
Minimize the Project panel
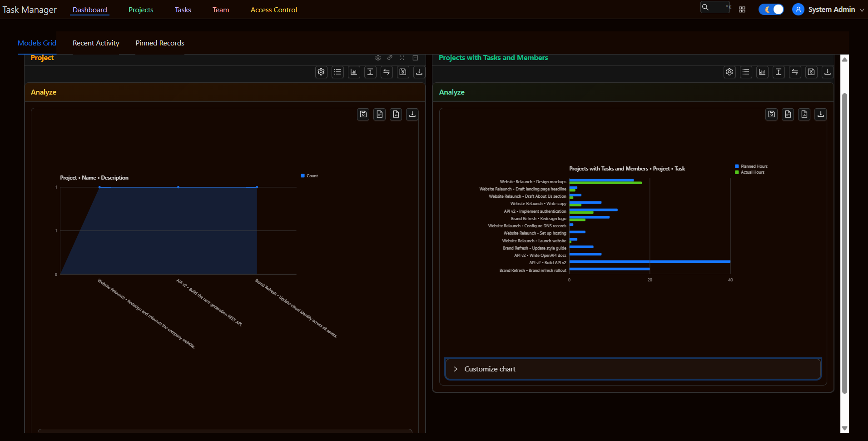point(415,58)
